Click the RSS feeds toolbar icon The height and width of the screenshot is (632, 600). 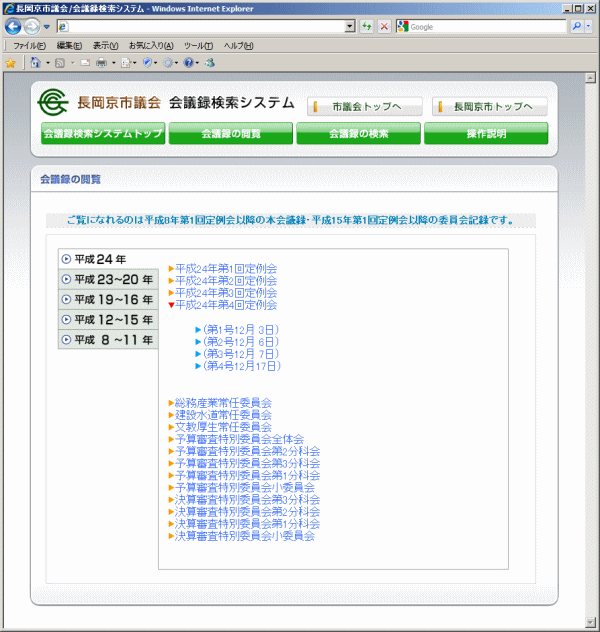point(60,63)
